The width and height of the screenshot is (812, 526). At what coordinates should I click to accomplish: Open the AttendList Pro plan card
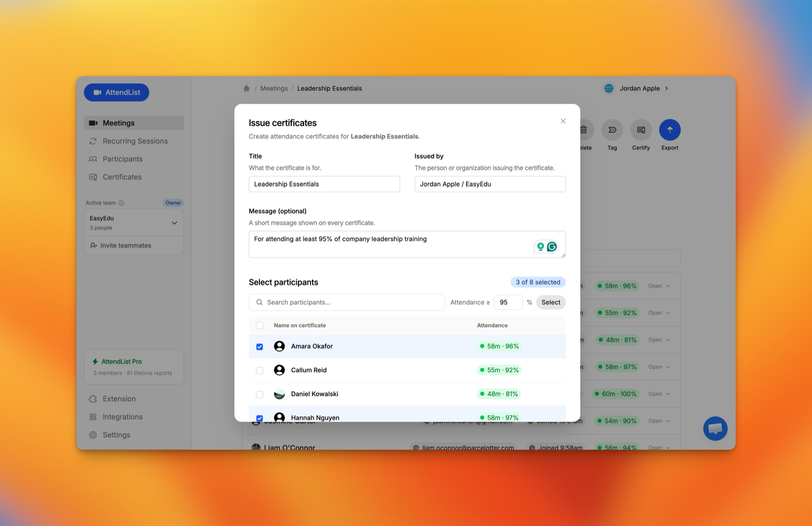(x=134, y=367)
